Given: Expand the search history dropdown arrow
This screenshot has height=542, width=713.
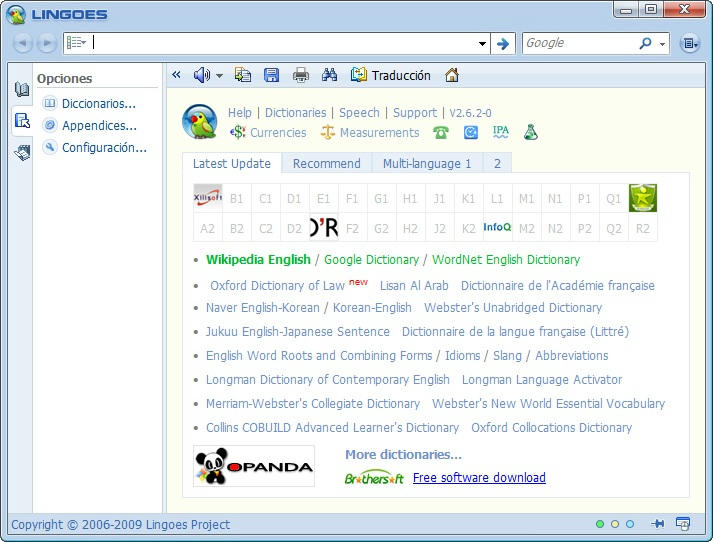Looking at the screenshot, I should 482,44.
